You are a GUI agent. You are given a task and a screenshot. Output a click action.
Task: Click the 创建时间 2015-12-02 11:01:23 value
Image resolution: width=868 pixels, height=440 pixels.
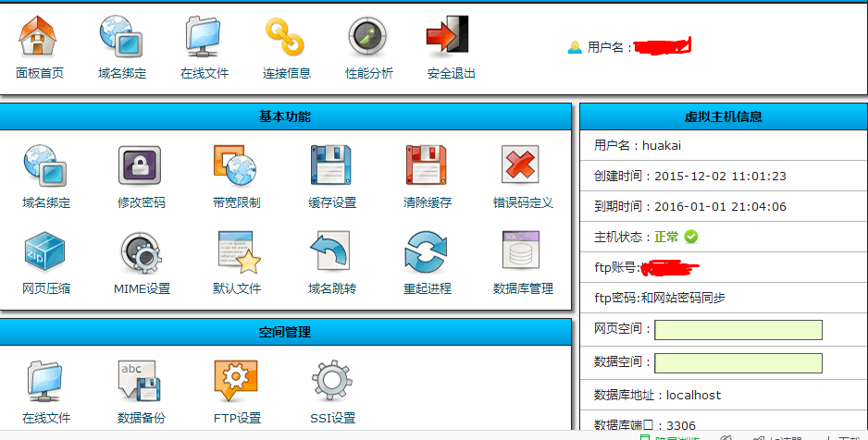tap(720, 177)
